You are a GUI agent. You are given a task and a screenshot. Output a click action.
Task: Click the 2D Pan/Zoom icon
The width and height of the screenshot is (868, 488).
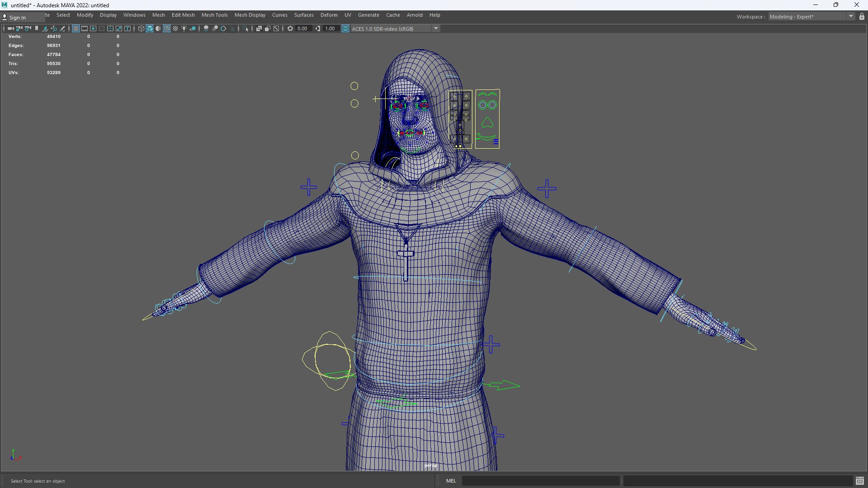pyautogui.click(x=54, y=28)
